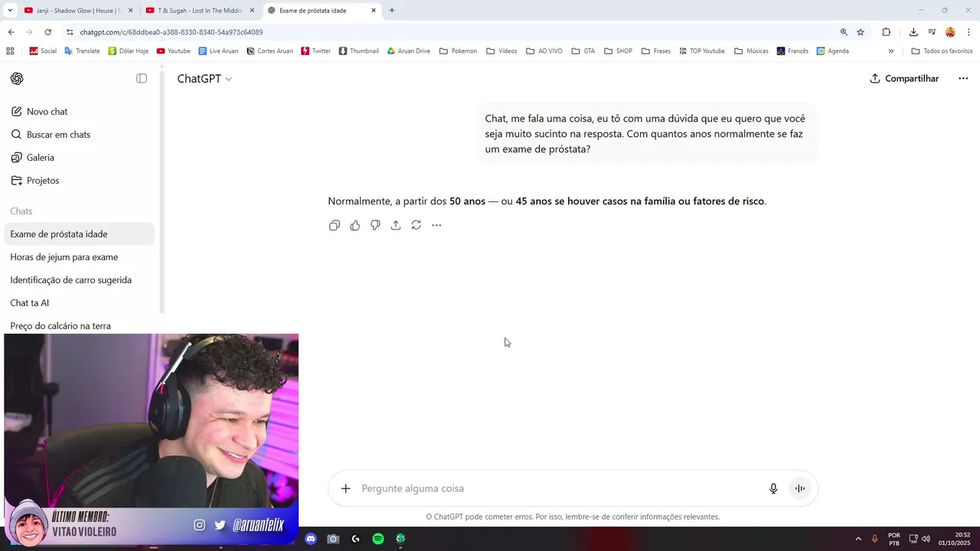Expand the Pokemon bookmarks folder
The width and height of the screenshot is (980, 551).
458,51
